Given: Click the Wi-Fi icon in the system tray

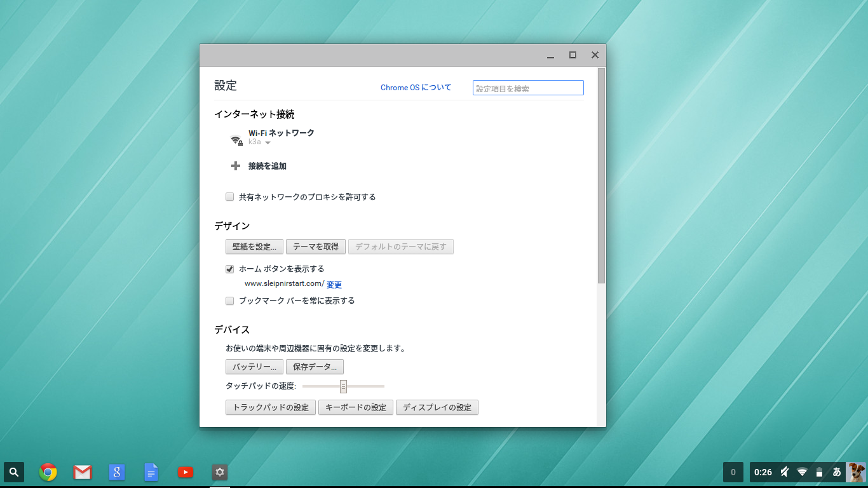Looking at the screenshot, I should [802, 472].
